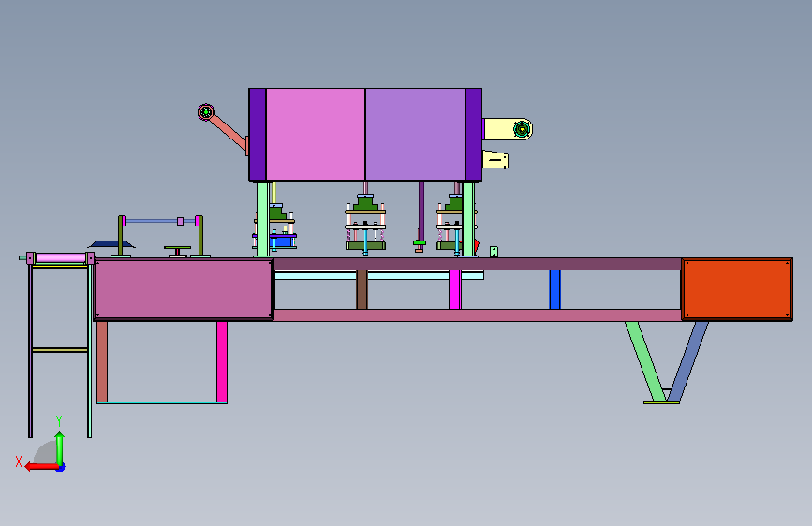The height and width of the screenshot is (526, 812).
Task: Select the dark blue tray on the left table
Action: pos(111,244)
